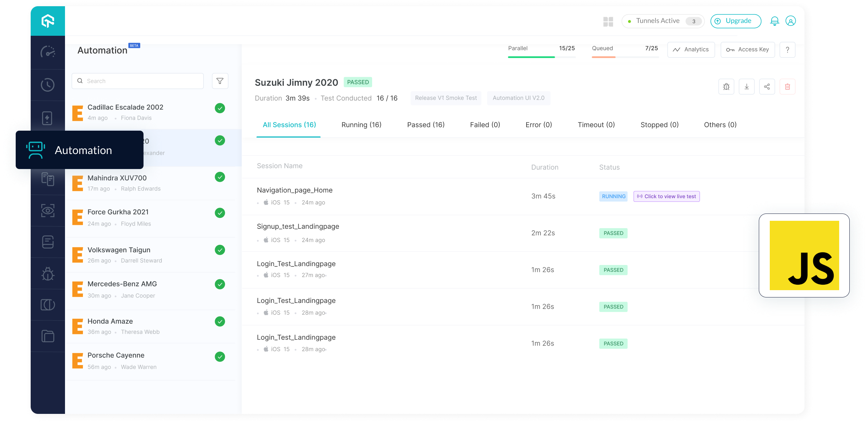
Task: Click the share icon button
Action: pyautogui.click(x=767, y=86)
